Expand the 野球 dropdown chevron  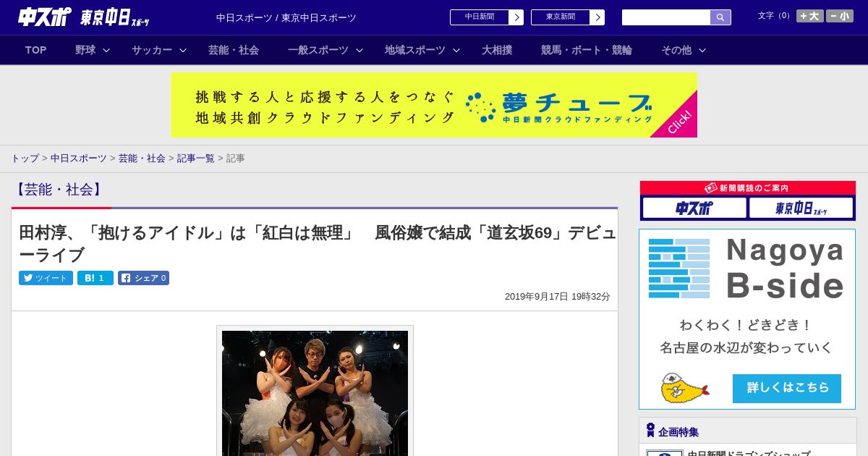click(106, 50)
